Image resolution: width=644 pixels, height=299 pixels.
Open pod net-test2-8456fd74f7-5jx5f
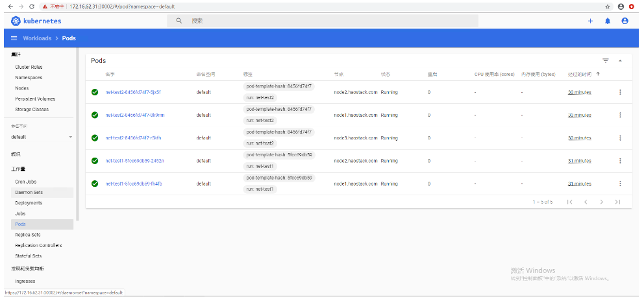(133, 92)
